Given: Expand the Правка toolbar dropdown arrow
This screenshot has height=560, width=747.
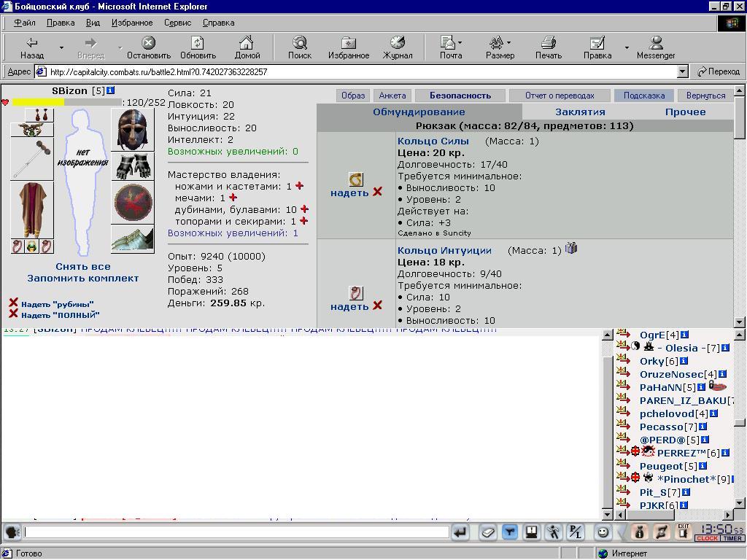Looking at the screenshot, I should coord(627,48).
